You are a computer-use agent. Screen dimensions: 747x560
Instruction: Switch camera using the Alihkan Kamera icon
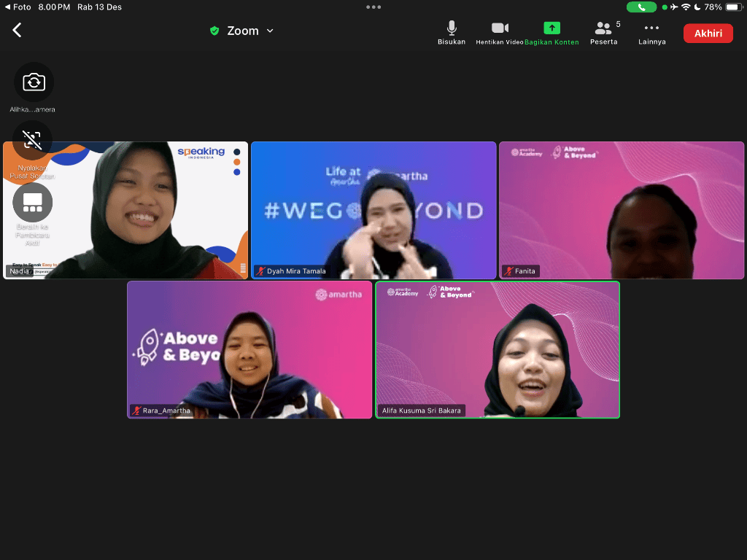(34, 82)
